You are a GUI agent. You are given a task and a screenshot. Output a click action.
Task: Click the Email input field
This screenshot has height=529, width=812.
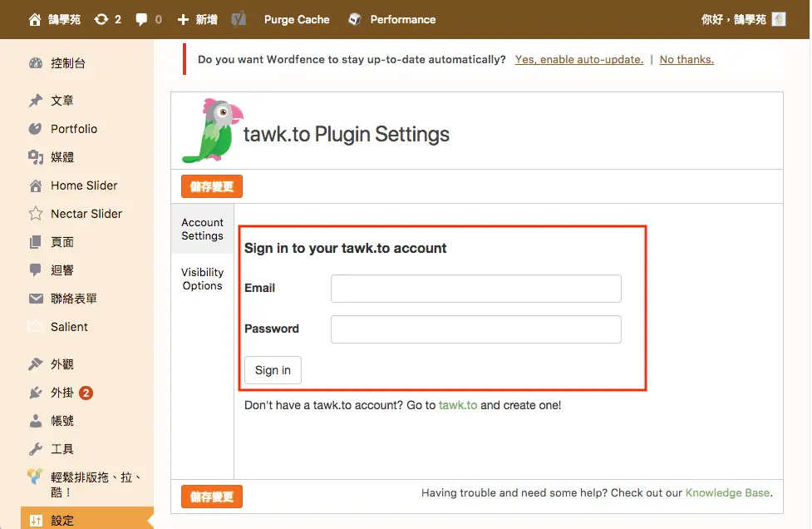click(476, 289)
